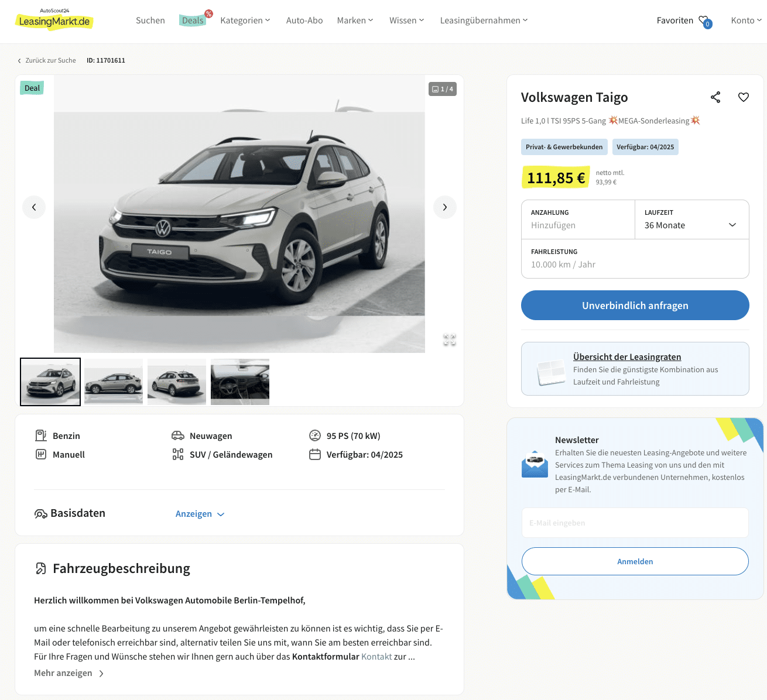Screen dimensions: 767x700
Task: Select the first front-view thumbnail
Action: click(50, 382)
